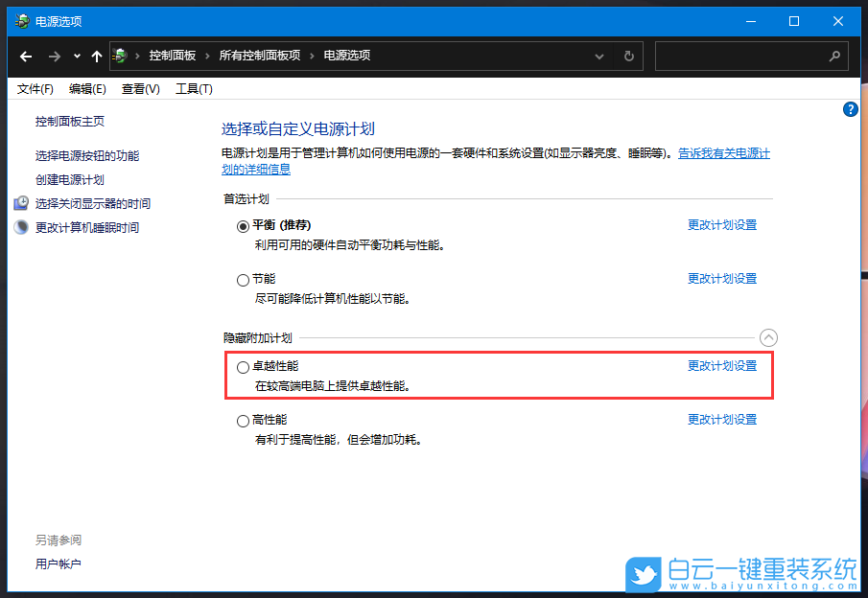The image size is (868, 598).
Task: Refresh the page with the refresh icon
Action: coord(628,56)
